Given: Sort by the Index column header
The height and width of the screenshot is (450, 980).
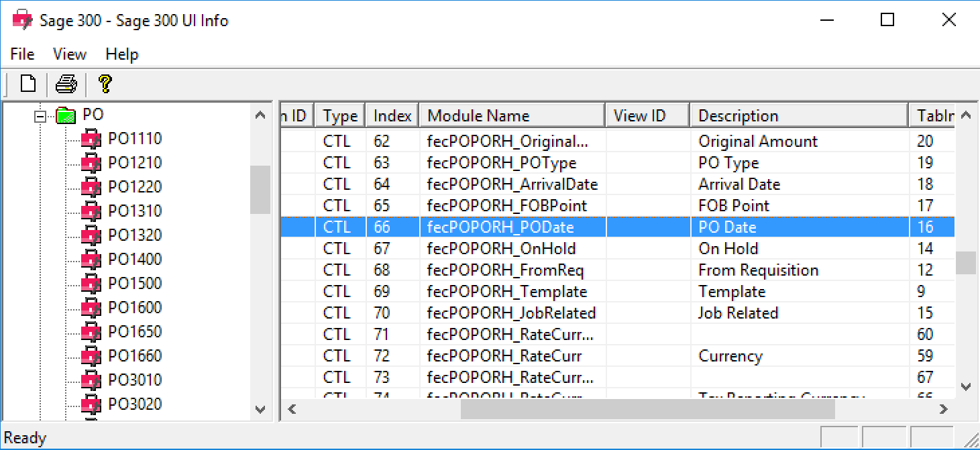Looking at the screenshot, I should coord(392,115).
